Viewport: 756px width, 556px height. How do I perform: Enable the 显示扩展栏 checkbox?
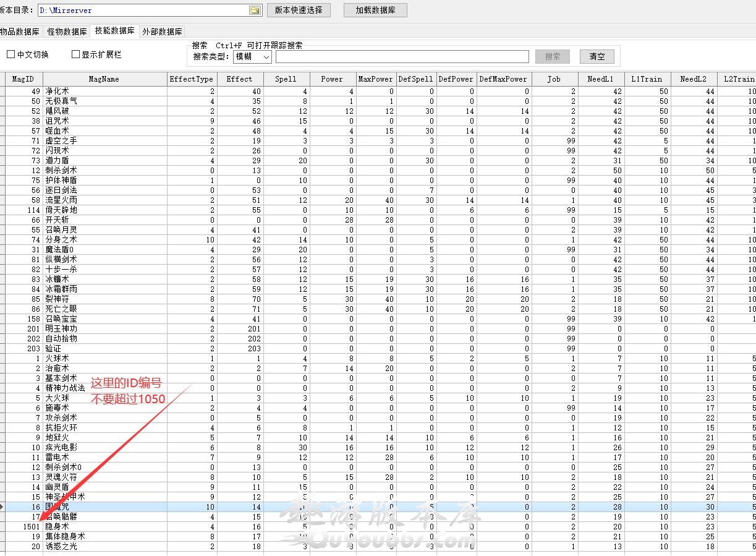(76, 54)
